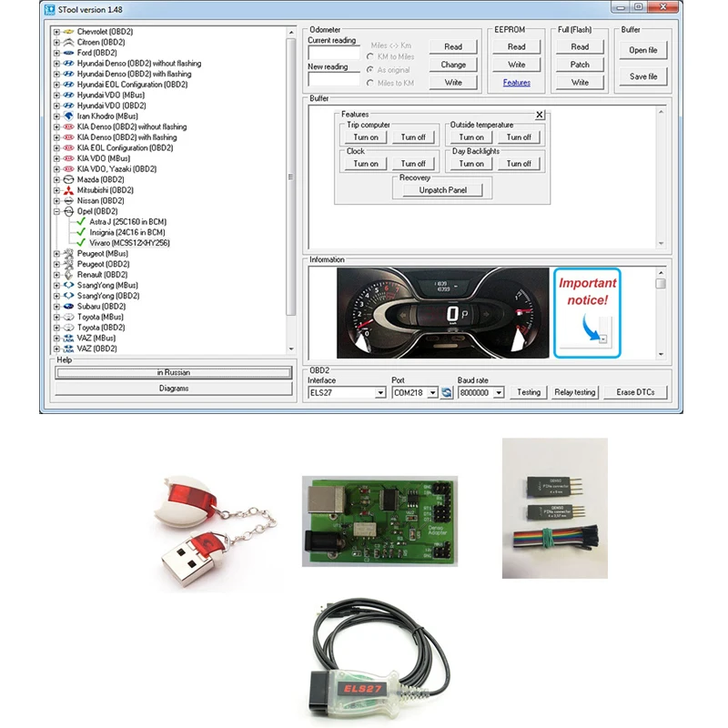This screenshot has width=728, height=728.
Task: Collapse the Opel (OBD2) tree node
Action: [x=56, y=212]
